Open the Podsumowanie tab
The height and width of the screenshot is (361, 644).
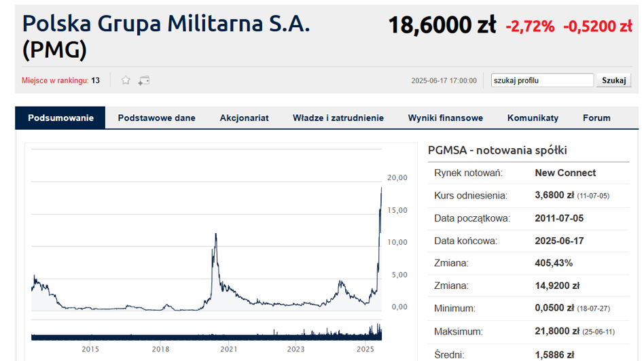(x=60, y=118)
